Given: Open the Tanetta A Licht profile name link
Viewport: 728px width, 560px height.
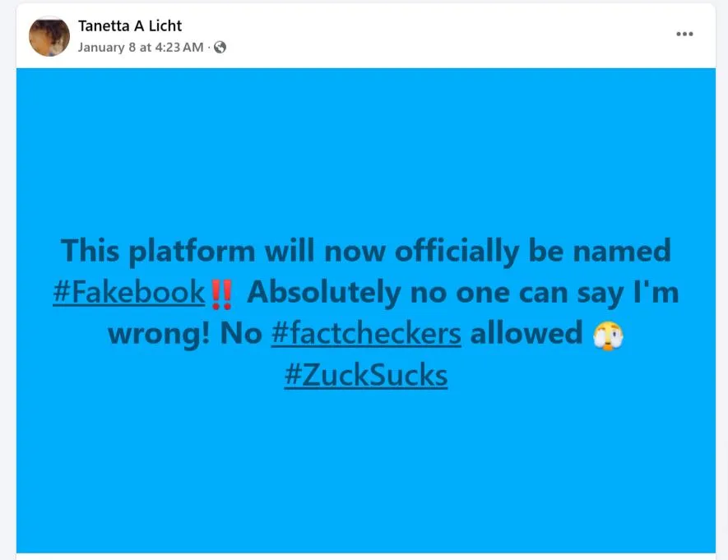Looking at the screenshot, I should pyautogui.click(x=130, y=26).
